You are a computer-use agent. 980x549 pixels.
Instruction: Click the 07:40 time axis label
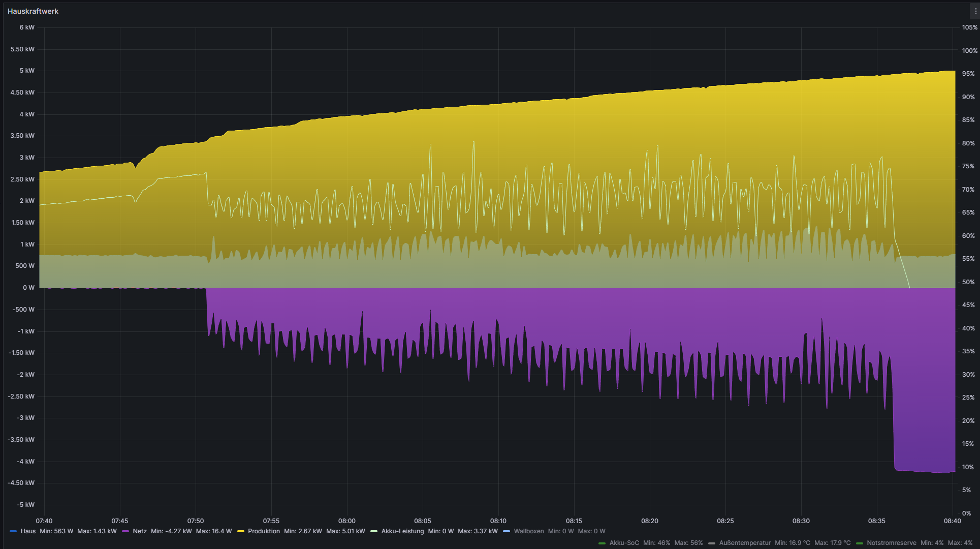coord(44,521)
